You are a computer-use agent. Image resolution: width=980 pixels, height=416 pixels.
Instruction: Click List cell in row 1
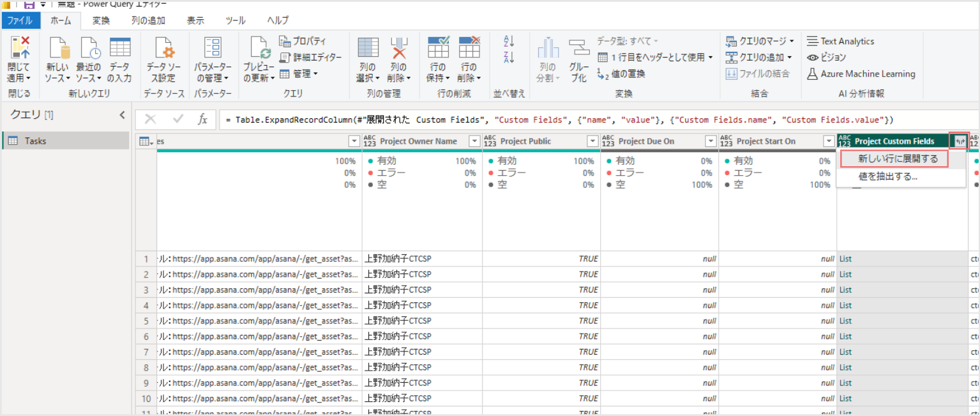pos(902,259)
